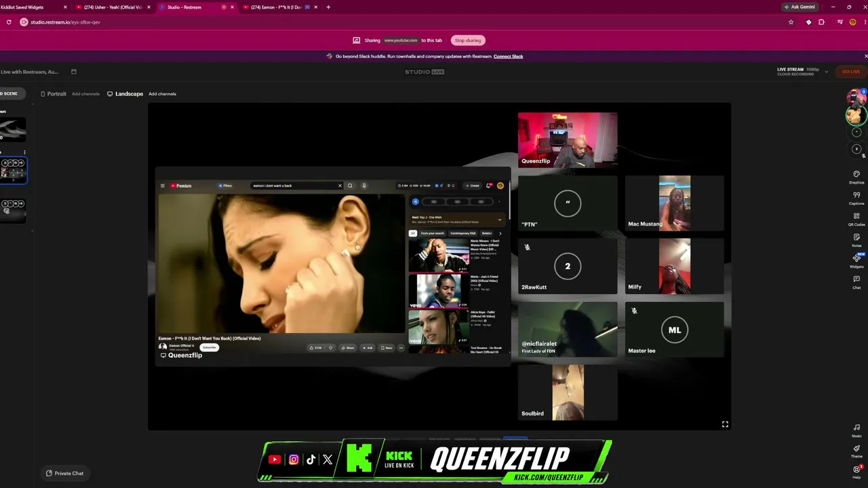Open a new browser tab
Viewport: 868px width, 488px height.
[x=328, y=7]
